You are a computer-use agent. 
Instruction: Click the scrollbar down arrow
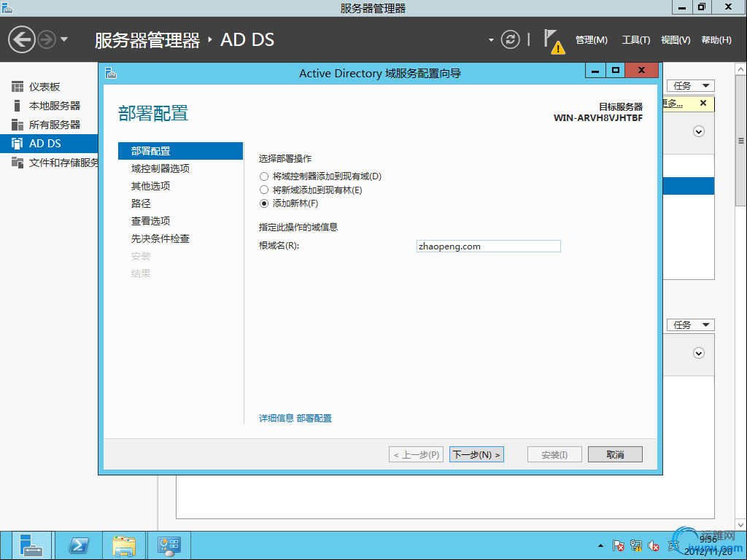point(741,525)
